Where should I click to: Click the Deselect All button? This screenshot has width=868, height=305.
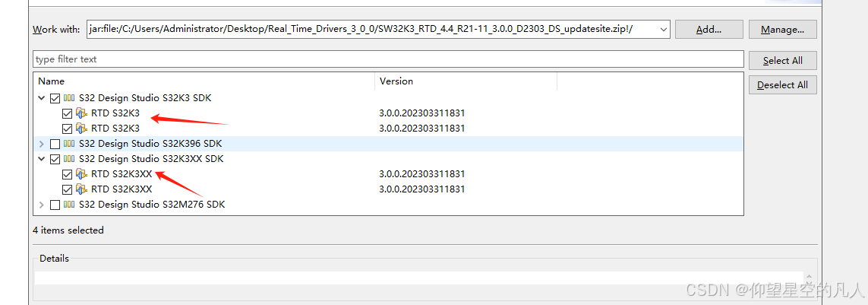782,85
